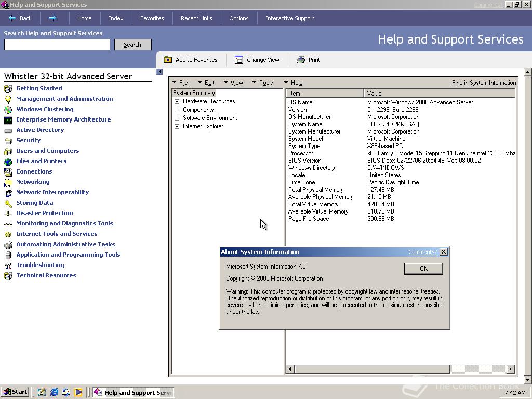Expand the Software Environment tree node
This screenshot has width=532, height=399.
coord(177,118)
